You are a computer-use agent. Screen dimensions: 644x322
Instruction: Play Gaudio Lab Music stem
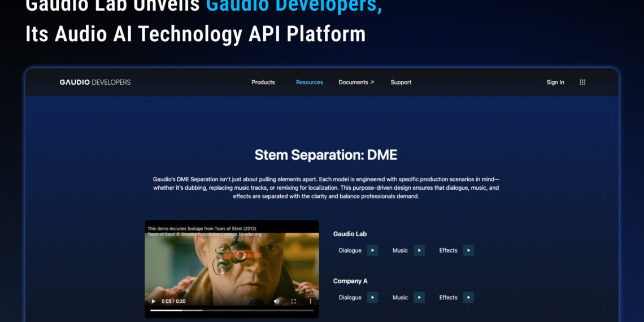(419, 250)
